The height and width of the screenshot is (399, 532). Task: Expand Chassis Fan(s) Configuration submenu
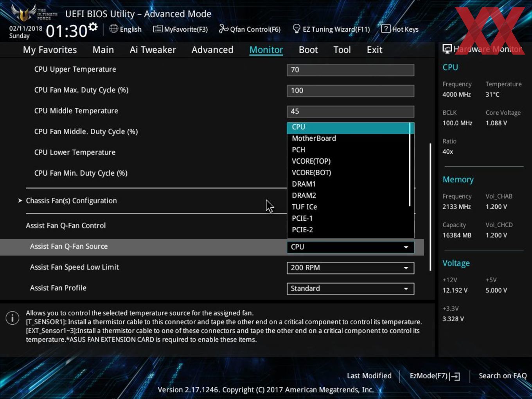(71, 200)
